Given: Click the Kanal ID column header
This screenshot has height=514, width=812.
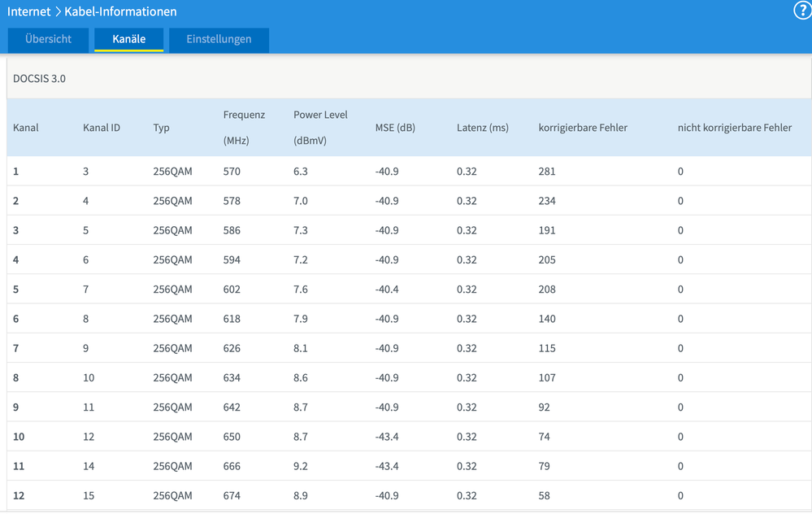Looking at the screenshot, I should [102, 128].
